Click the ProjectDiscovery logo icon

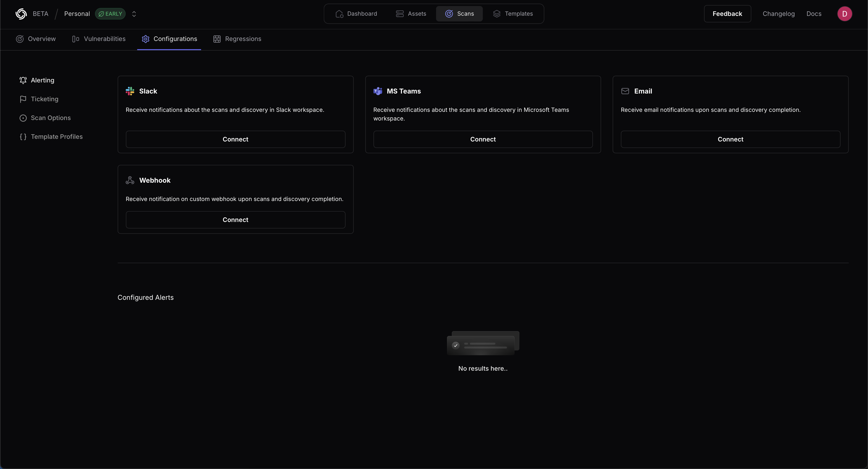(x=21, y=14)
